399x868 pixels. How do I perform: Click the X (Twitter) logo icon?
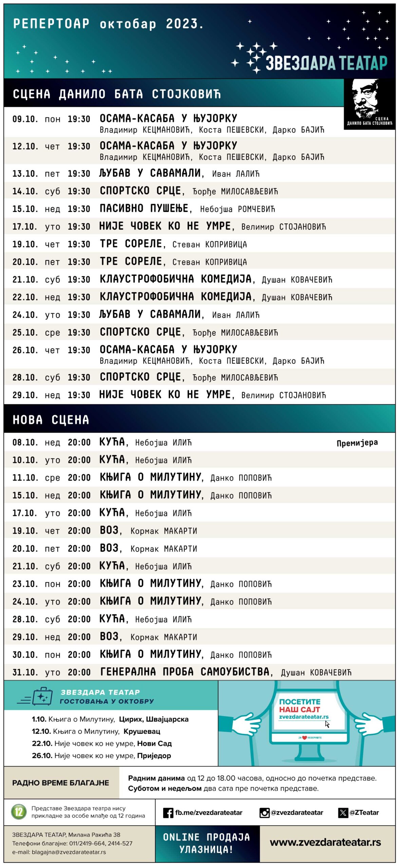(x=343, y=813)
